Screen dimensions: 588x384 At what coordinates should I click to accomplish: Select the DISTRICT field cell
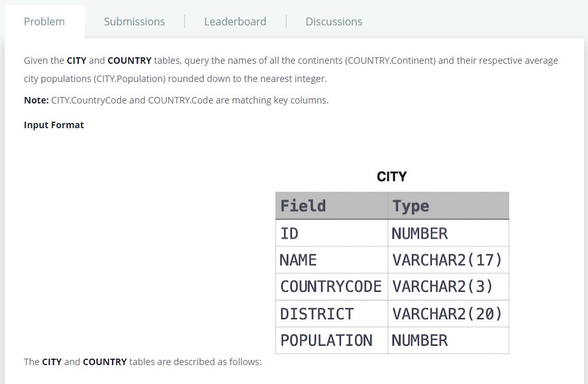point(316,314)
